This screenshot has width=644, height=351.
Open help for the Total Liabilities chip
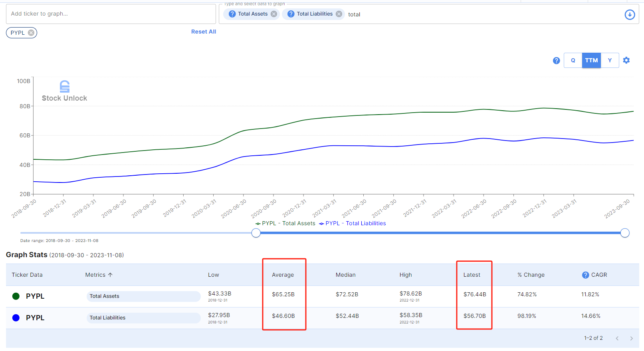[291, 14]
